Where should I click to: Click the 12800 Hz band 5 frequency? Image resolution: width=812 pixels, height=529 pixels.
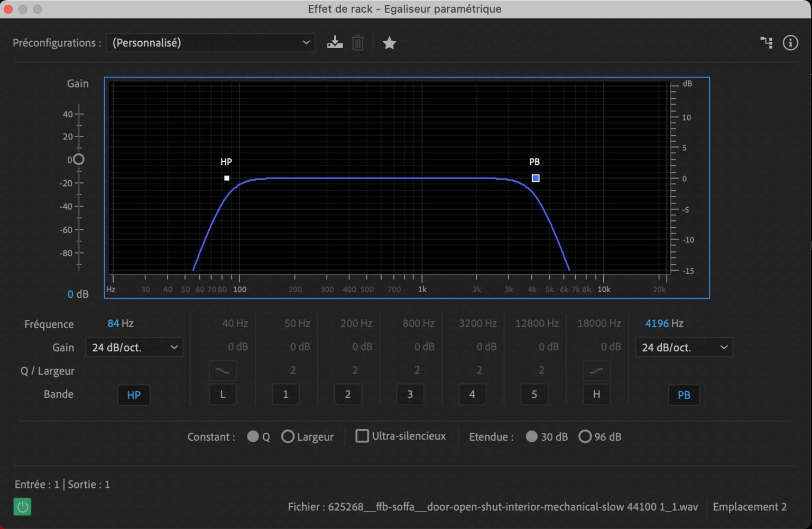point(537,323)
